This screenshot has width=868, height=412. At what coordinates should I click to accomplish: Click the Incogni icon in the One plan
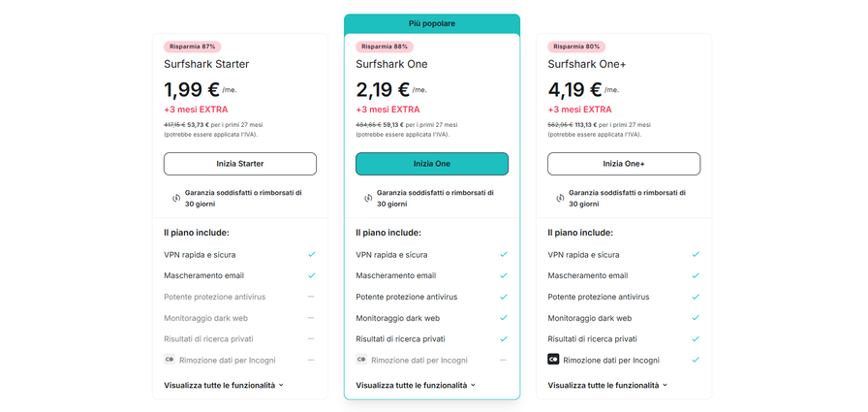coord(361,360)
